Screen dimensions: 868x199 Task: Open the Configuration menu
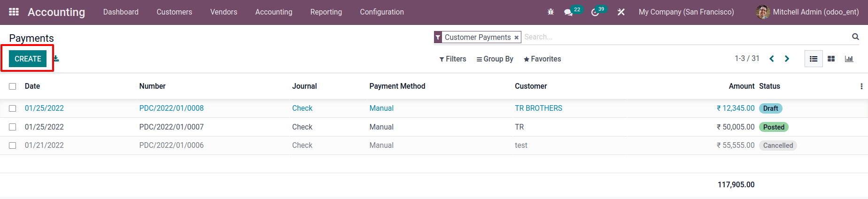coord(381,12)
